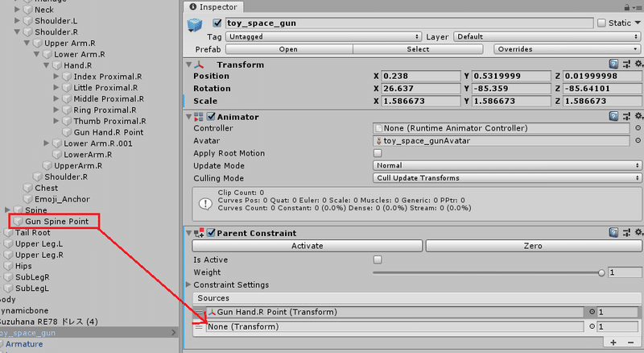Select Emoji_Anchor in hierarchy

click(62, 199)
